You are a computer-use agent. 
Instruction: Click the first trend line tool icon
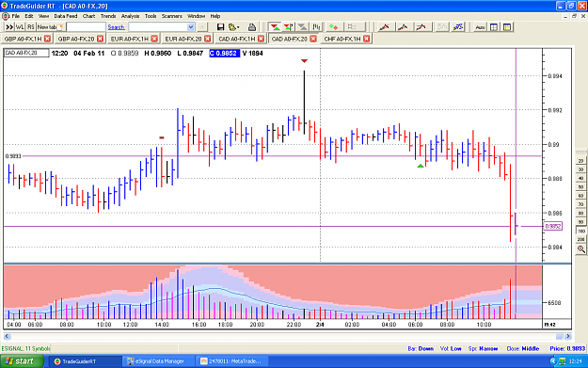pos(385,27)
